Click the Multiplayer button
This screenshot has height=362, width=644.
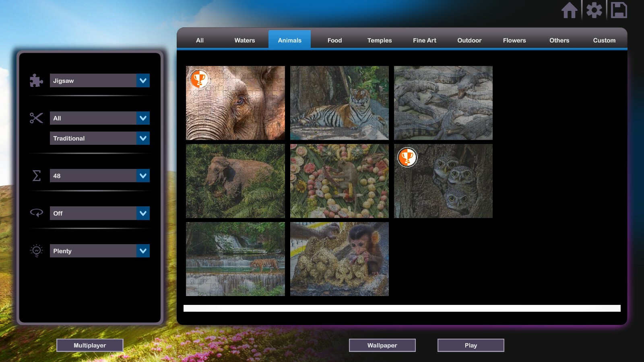pos(90,345)
